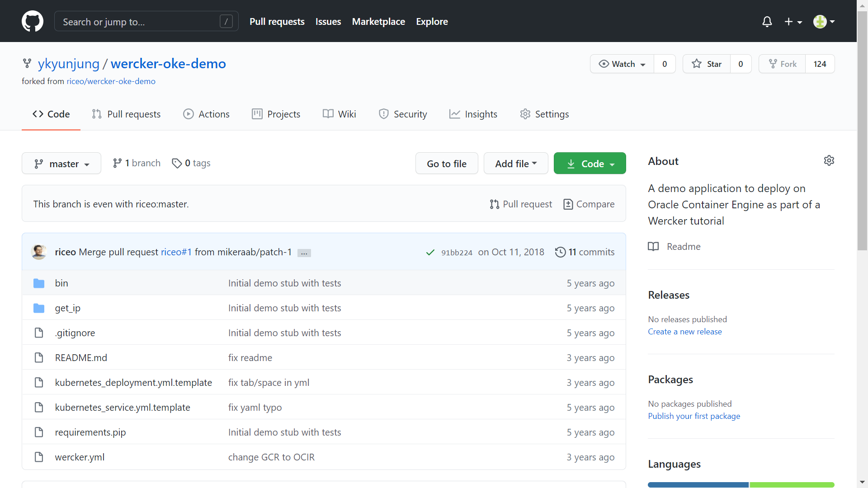Click the blue language bar segment
This screenshot has width=868, height=488.
tap(698, 484)
